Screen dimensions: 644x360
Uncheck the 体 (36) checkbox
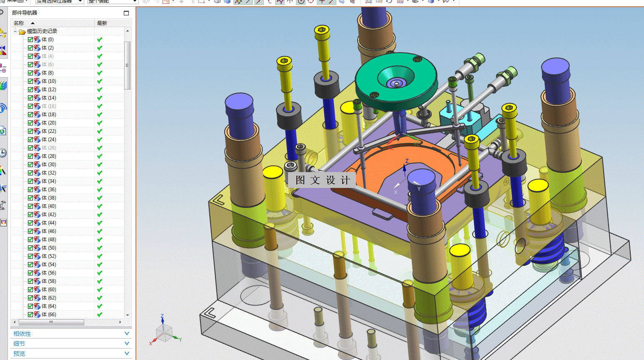[x=30, y=190]
